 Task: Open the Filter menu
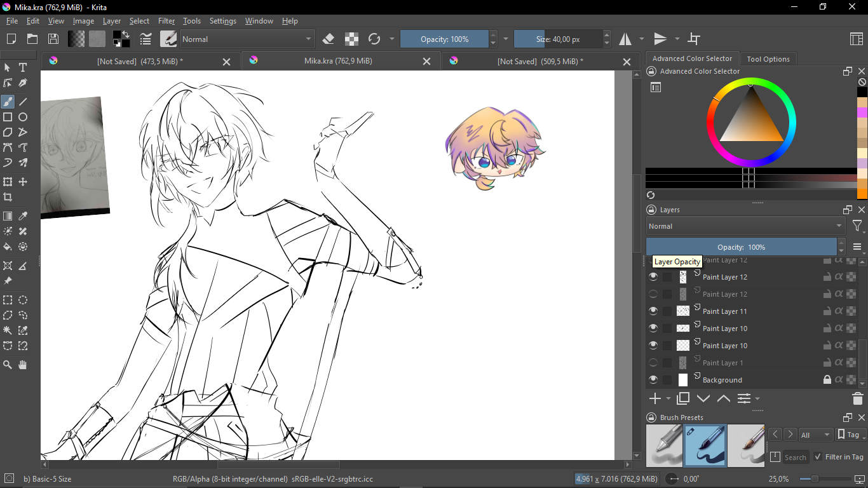tap(166, 21)
